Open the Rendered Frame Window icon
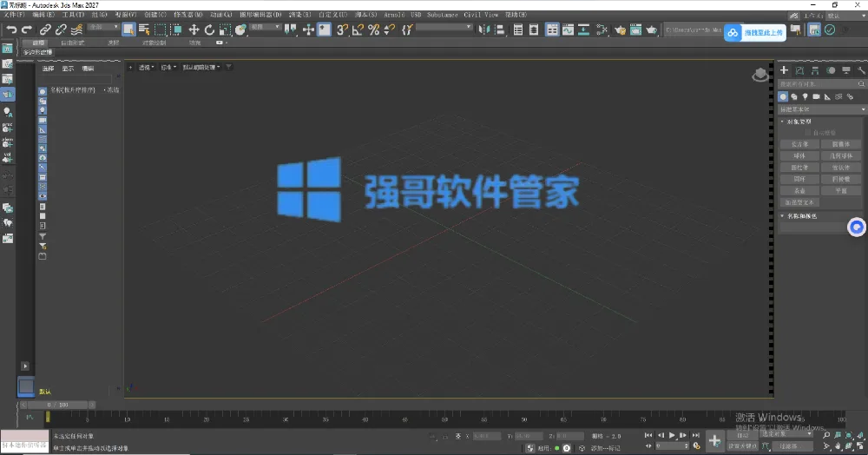 pos(635,30)
